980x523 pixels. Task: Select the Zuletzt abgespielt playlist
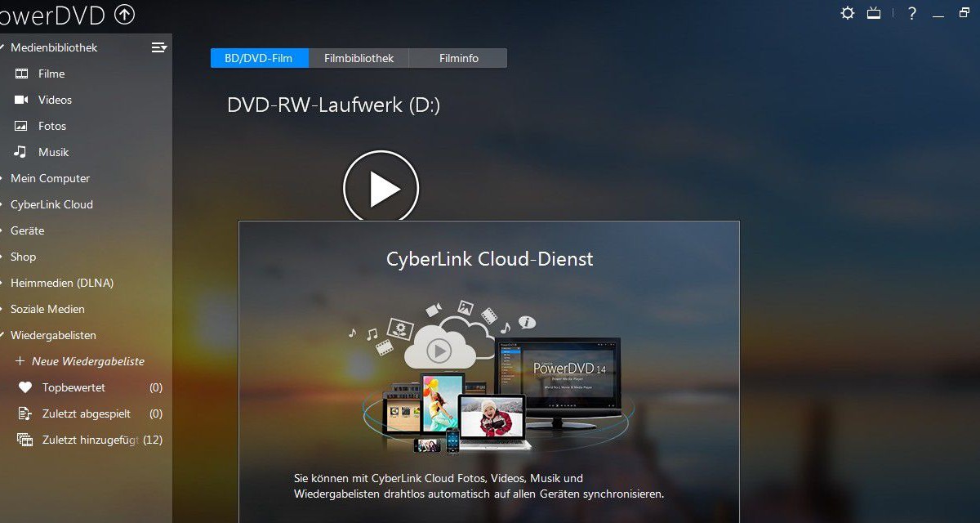tap(86, 413)
